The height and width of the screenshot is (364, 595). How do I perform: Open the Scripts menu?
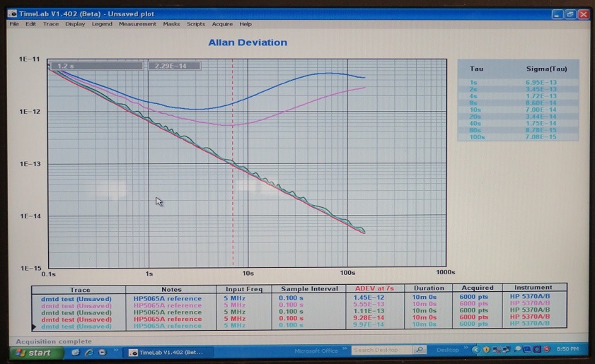(196, 24)
